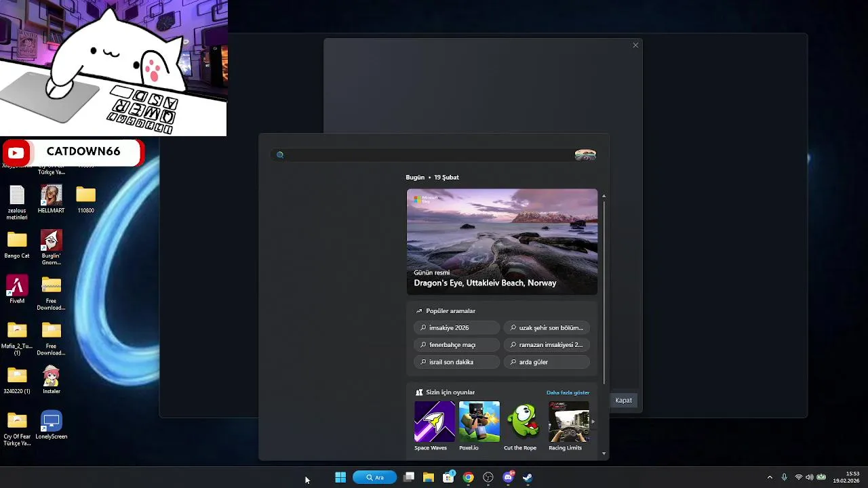Click the magnifier icon in search box
The image size is (868, 488).
pos(280,155)
